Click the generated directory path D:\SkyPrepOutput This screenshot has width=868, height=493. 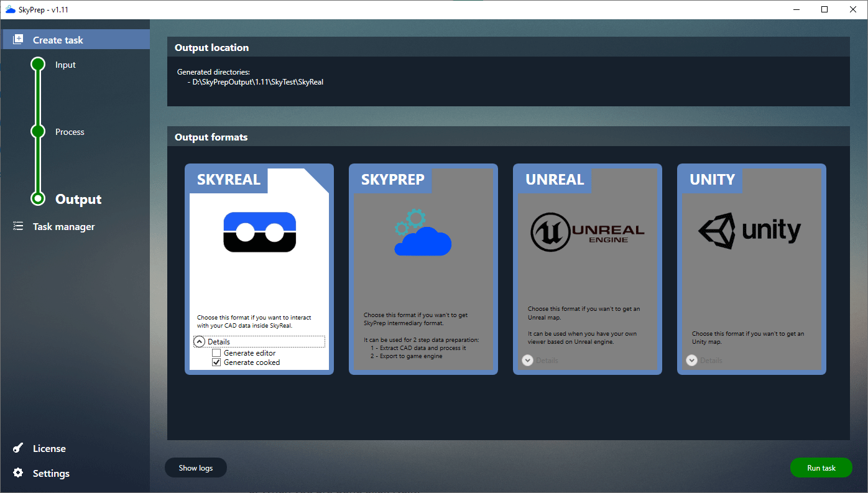pos(257,81)
